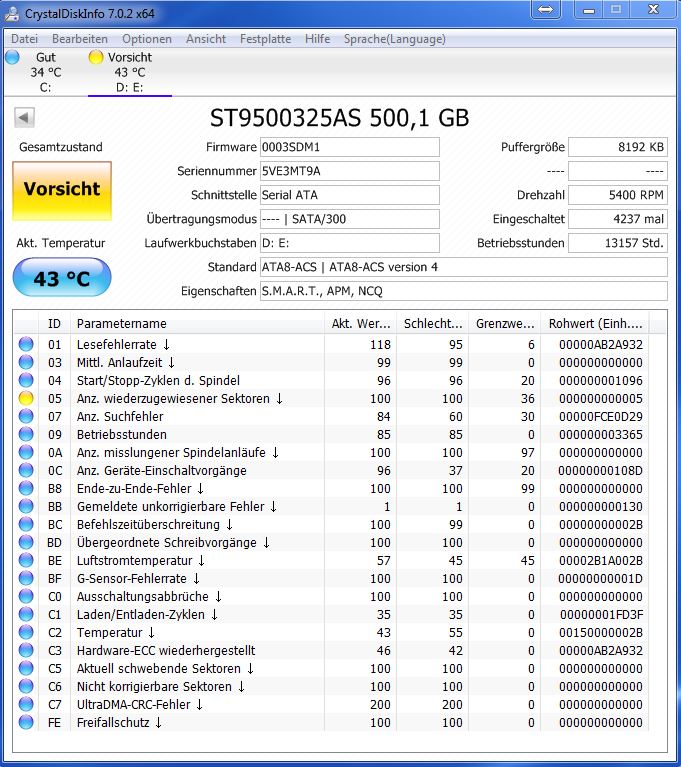Open the Sprache(Language) menu
This screenshot has width=681, height=767.
[x=395, y=39]
